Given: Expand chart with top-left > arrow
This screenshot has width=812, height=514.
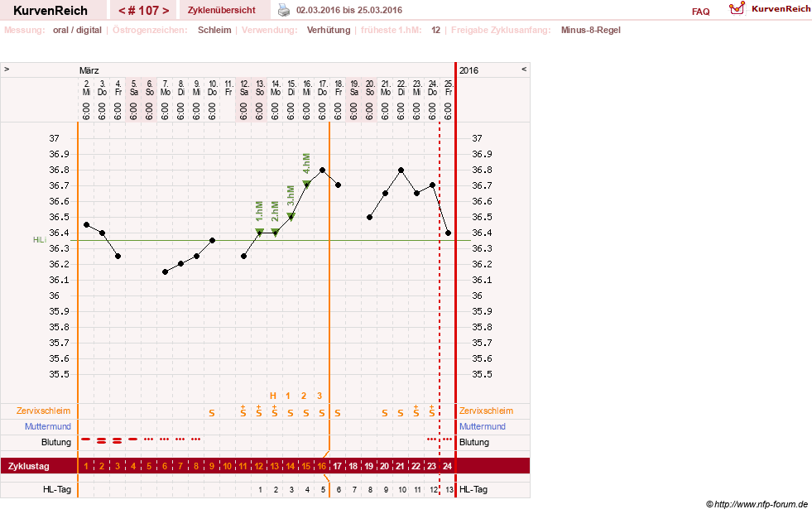Looking at the screenshot, I should click(x=7, y=69).
